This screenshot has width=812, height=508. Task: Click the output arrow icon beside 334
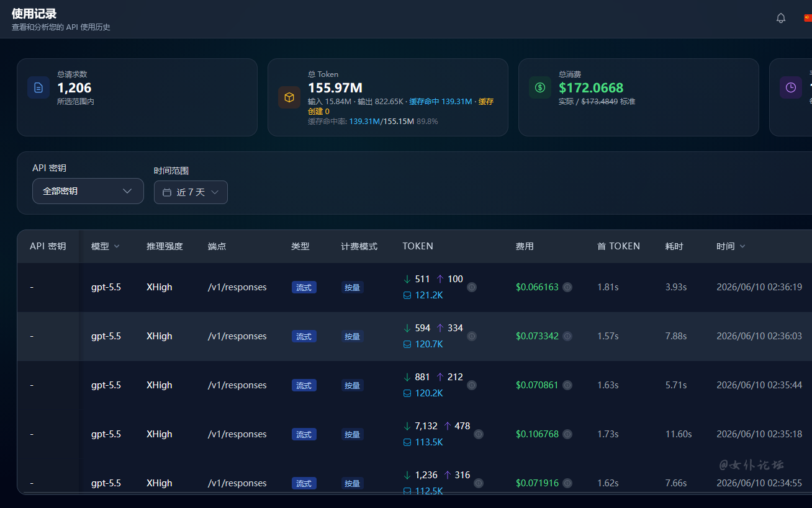[x=440, y=328]
